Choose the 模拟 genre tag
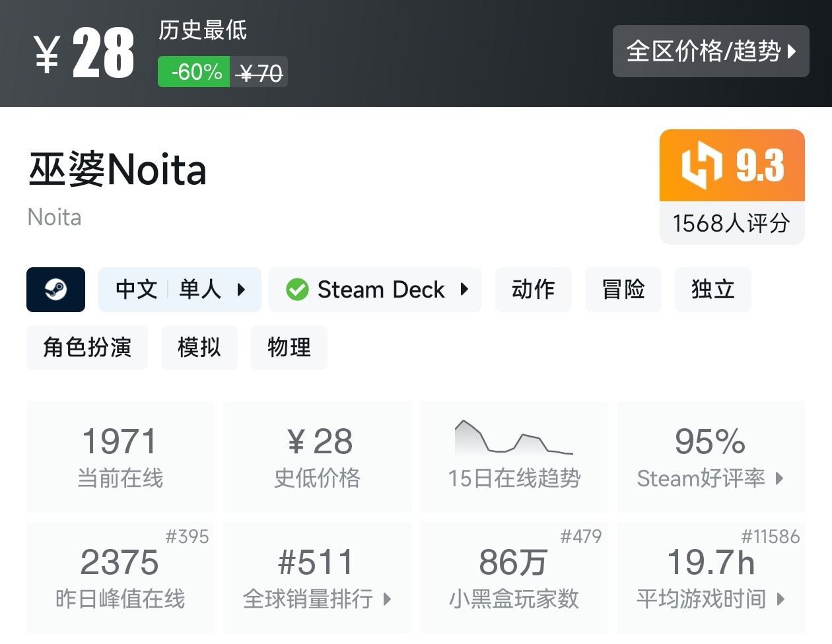This screenshot has width=832, height=644. tap(199, 348)
